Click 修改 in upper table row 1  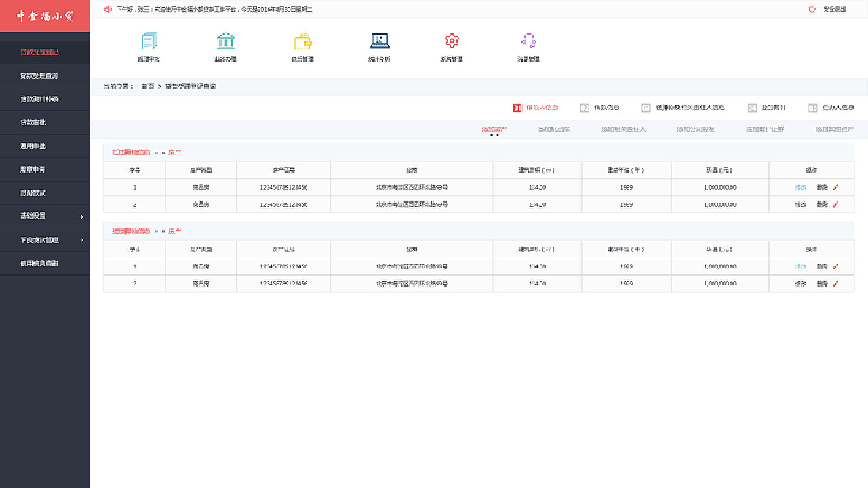[801, 187]
